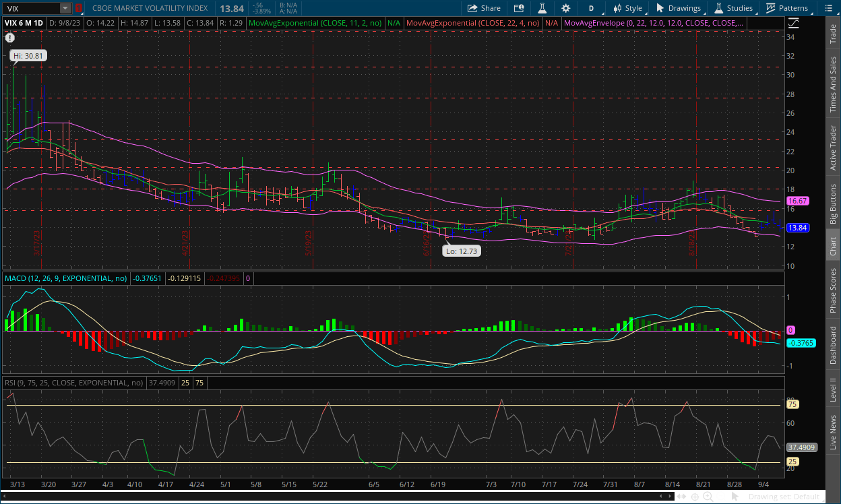Click the Hi: 30.81 price bubble
The height and width of the screenshot is (504, 841).
pos(28,57)
